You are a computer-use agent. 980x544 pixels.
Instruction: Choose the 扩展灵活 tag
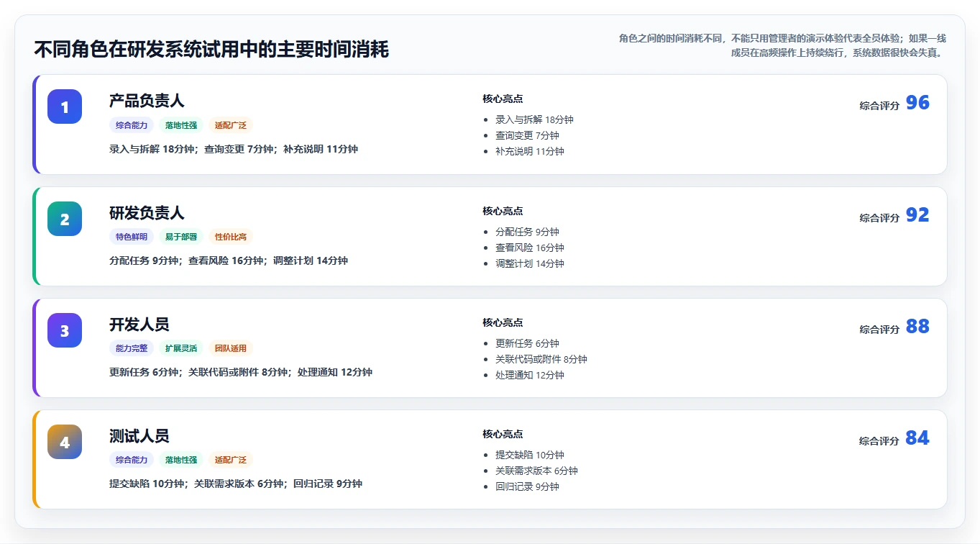[181, 348]
